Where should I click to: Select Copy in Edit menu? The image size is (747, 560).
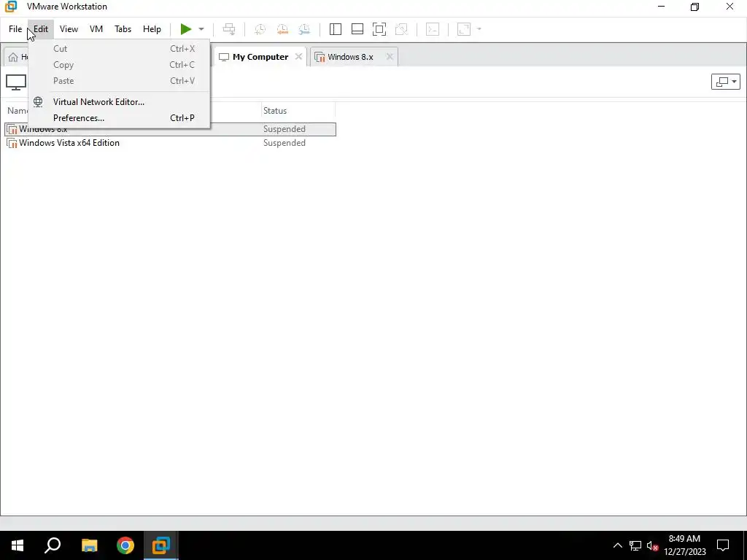click(x=119, y=65)
